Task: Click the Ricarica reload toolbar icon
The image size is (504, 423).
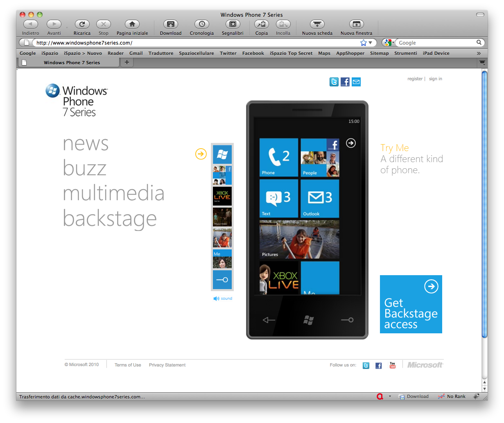Action: click(82, 25)
